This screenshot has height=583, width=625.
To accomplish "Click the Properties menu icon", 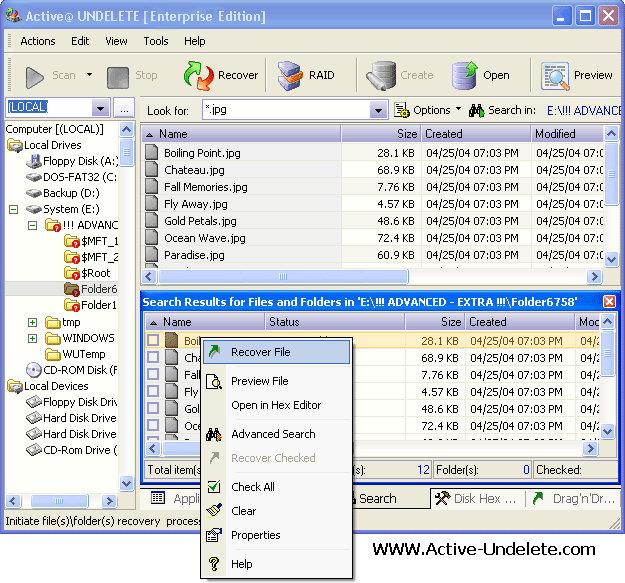I will coord(214,535).
